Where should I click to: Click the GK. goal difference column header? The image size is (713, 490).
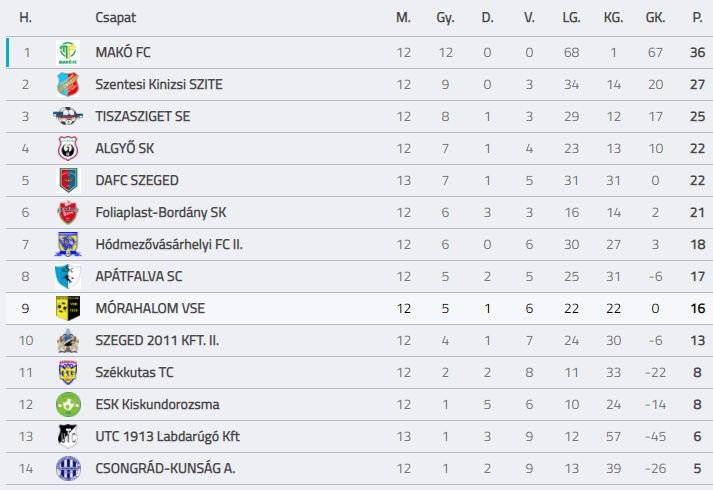[655, 18]
